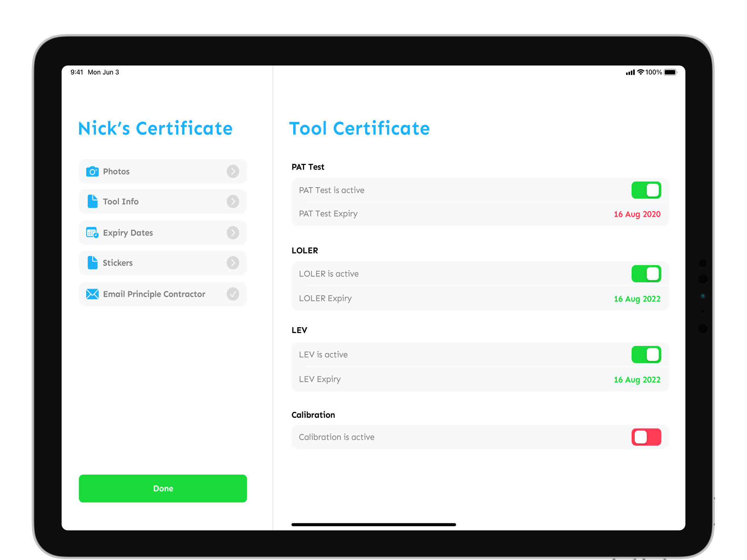Click the LEV section header
This screenshot has height=560, width=747.
299,330
